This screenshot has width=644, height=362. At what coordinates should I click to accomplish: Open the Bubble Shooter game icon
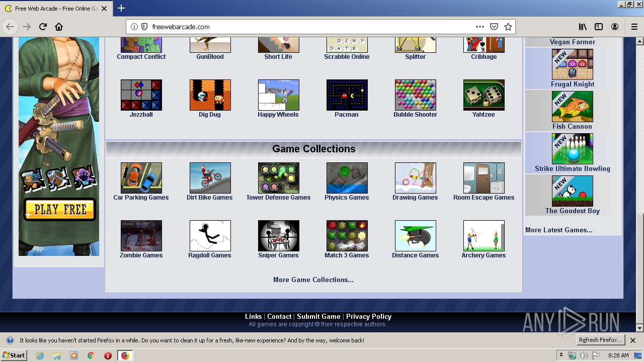[415, 95]
